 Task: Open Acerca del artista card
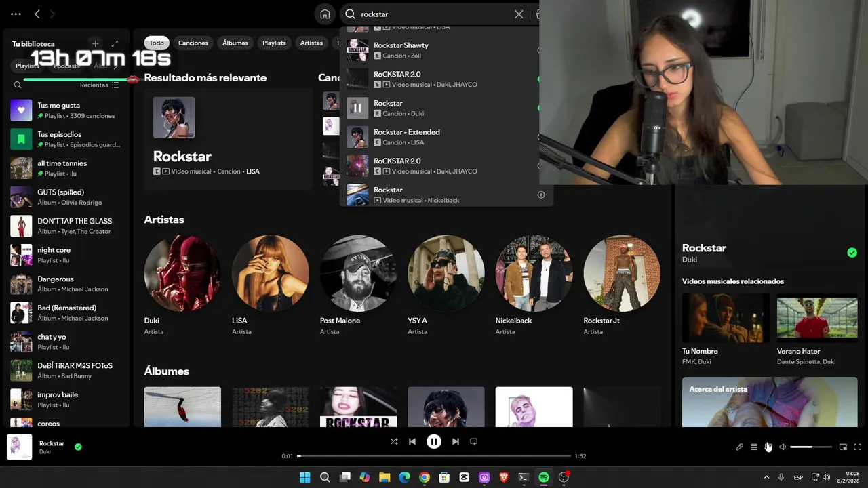(x=770, y=402)
